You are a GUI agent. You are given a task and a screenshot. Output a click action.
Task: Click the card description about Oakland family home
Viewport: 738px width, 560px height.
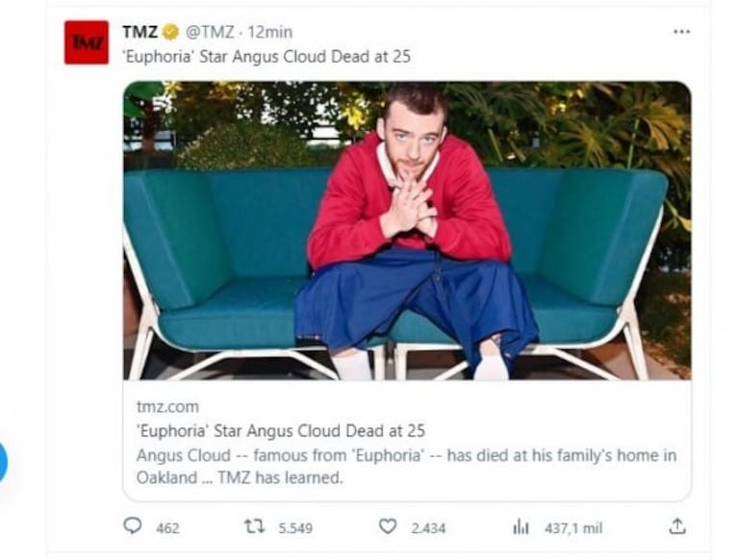tap(407, 467)
